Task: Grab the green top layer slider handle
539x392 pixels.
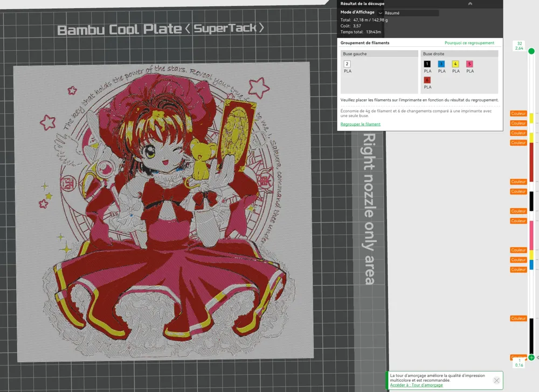Action: (x=531, y=51)
